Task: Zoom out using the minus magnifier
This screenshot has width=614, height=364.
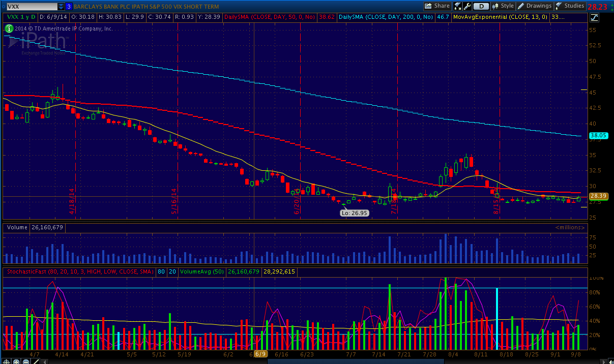Action: 25,361
